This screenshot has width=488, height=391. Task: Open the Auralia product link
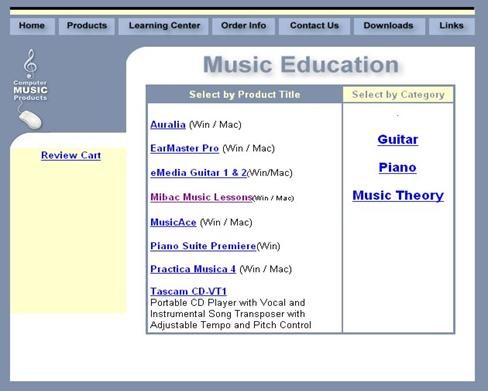tap(168, 125)
